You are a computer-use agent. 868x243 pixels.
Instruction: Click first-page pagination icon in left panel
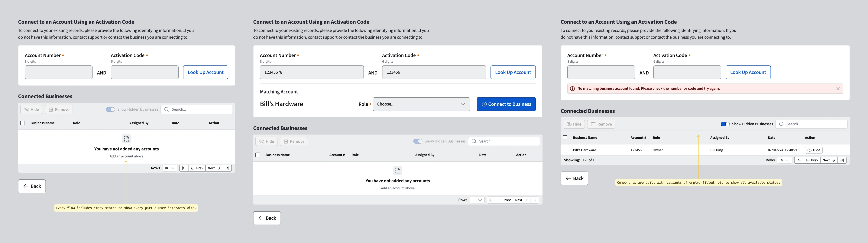click(184, 168)
